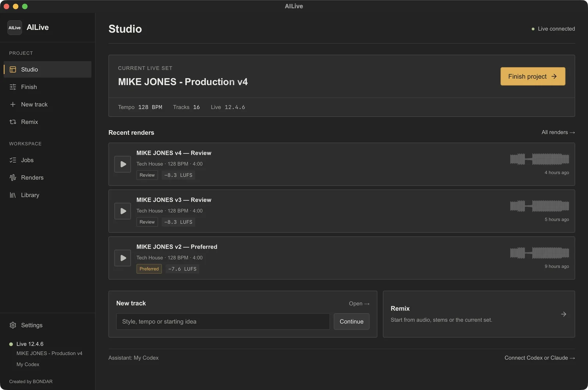Screen dimensions: 588x390
Task: Click Continue in the New track card
Action: [x=352, y=322]
